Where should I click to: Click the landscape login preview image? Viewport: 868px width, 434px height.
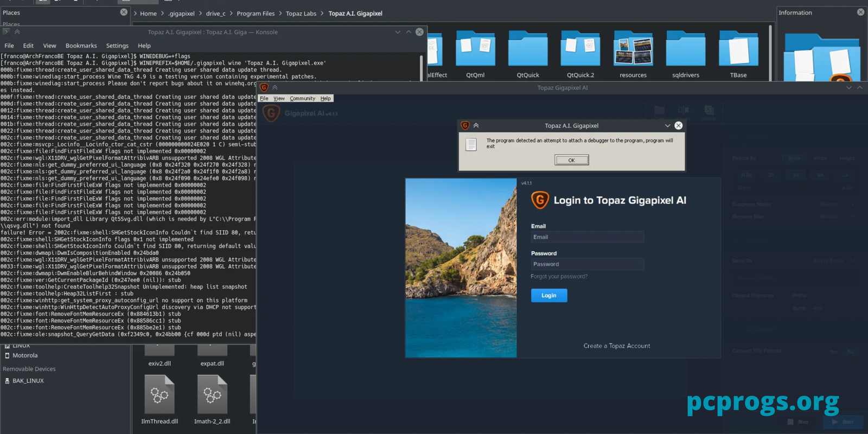[x=461, y=267]
